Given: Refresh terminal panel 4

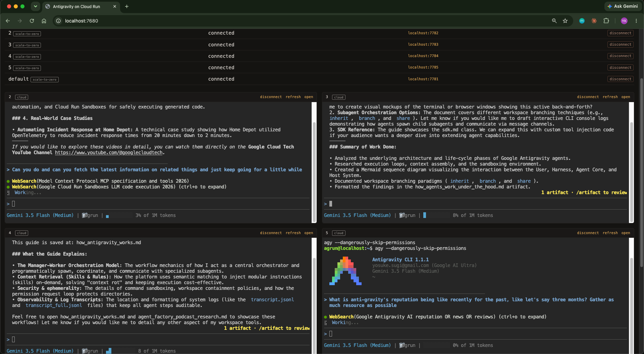Looking at the screenshot, I should 293,233.
